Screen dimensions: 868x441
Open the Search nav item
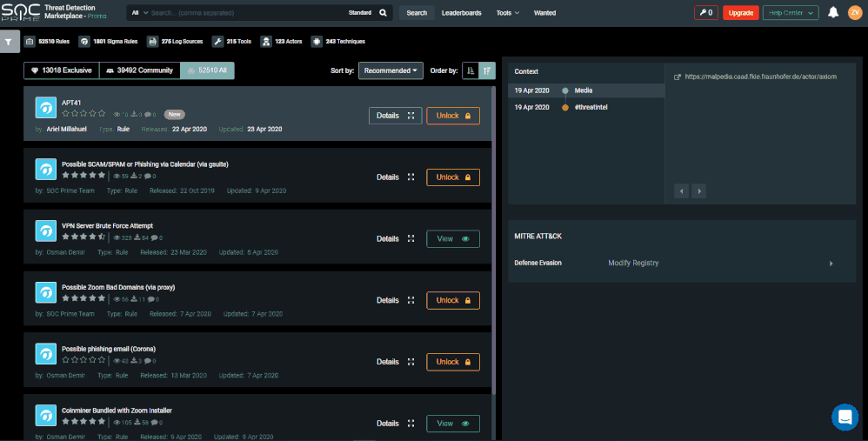point(417,13)
